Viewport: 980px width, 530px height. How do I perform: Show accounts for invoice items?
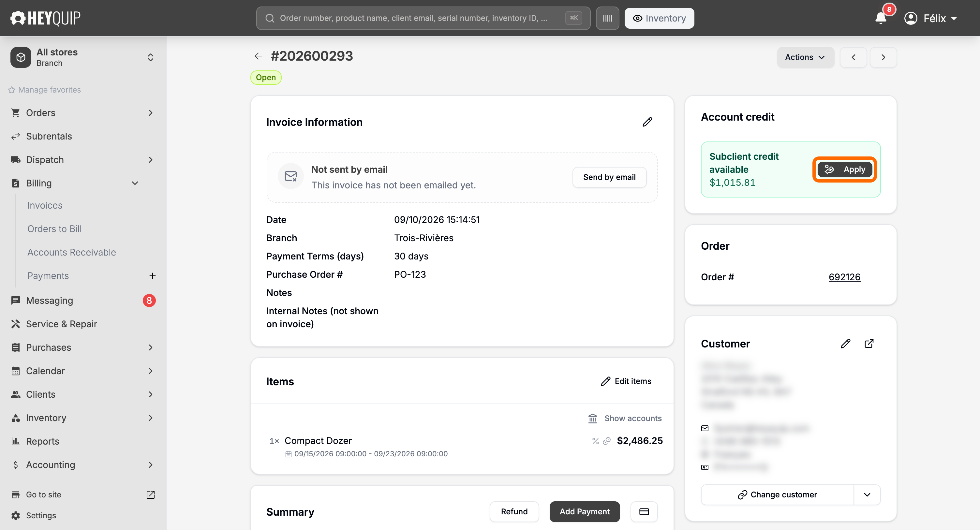point(625,418)
